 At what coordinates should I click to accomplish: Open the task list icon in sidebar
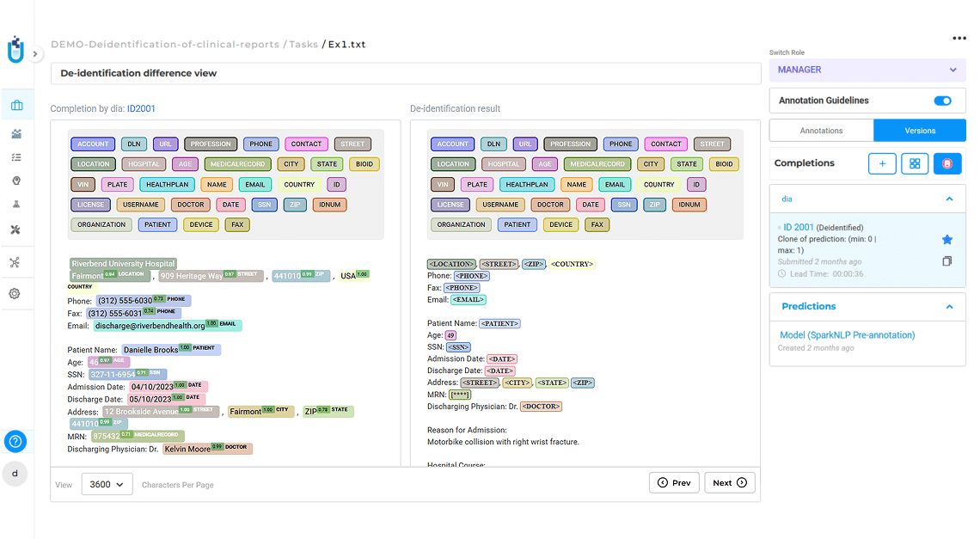pos(16,157)
